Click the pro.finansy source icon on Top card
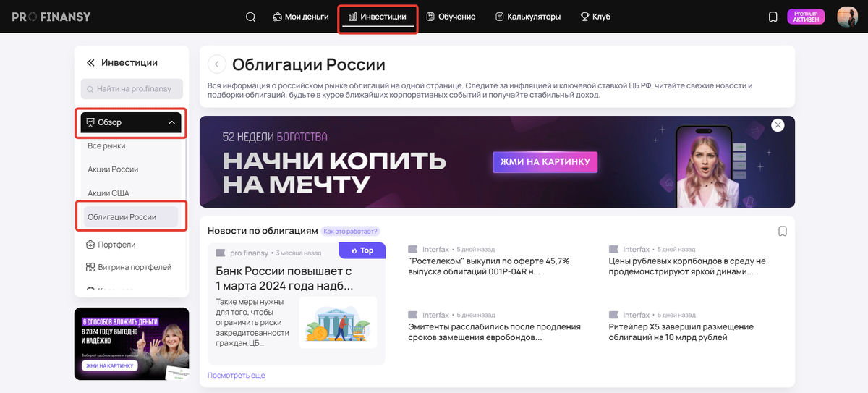Screen dimensions: 868x393 tap(221, 253)
